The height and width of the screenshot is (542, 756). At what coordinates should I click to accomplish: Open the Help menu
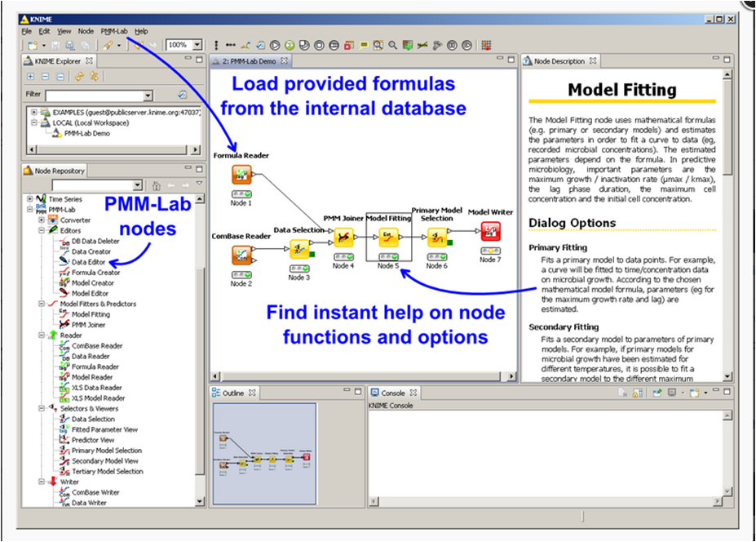coord(141,31)
